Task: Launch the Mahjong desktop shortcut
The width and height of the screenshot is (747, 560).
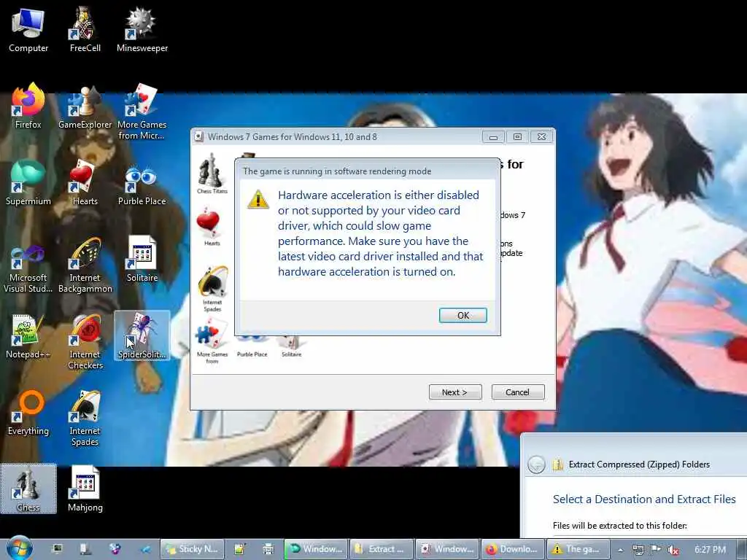Action: click(x=85, y=489)
